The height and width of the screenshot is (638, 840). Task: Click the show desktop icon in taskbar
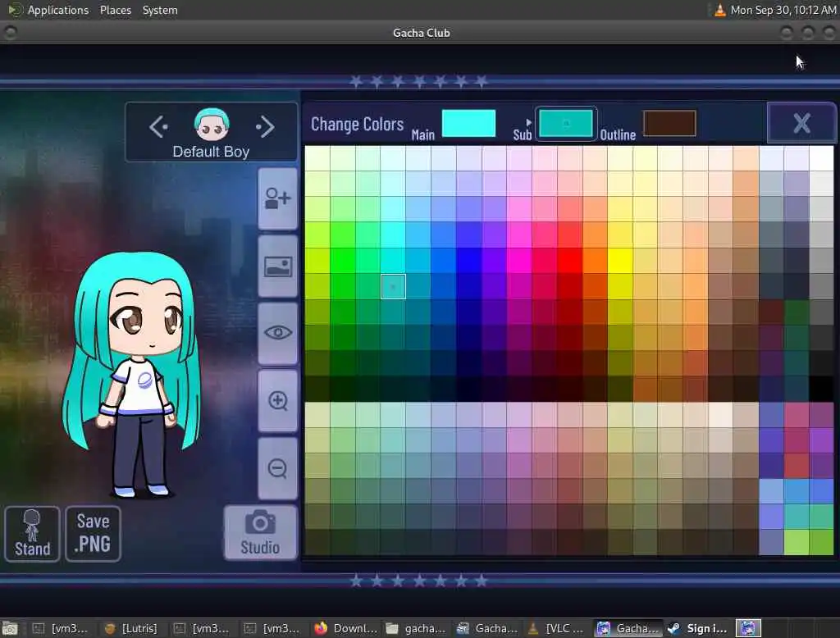[10, 628]
